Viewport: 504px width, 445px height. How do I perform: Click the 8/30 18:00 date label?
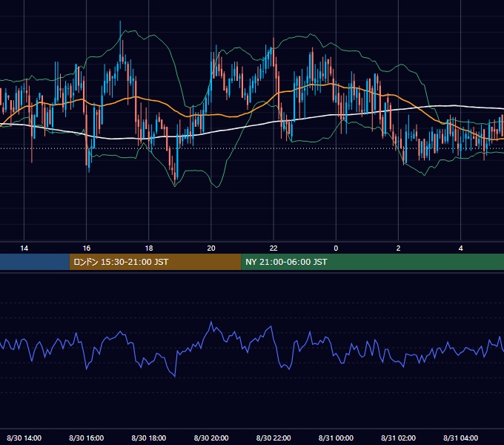pyautogui.click(x=149, y=438)
